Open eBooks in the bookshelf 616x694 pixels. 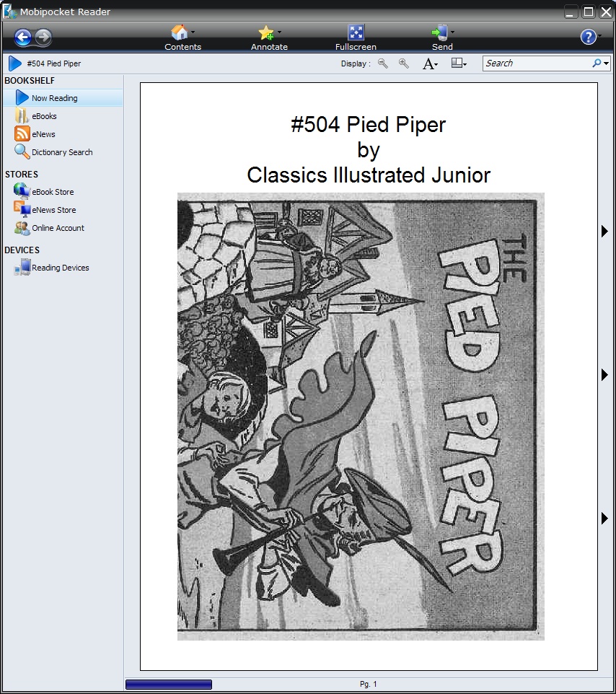coord(44,116)
